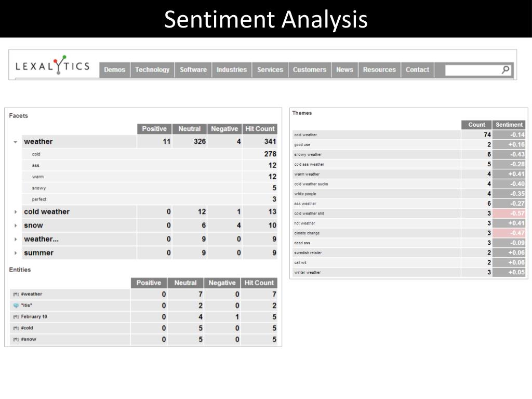Image resolution: width=532 pixels, height=399 pixels.
Task: Open the Demos menu
Action: 114,70
